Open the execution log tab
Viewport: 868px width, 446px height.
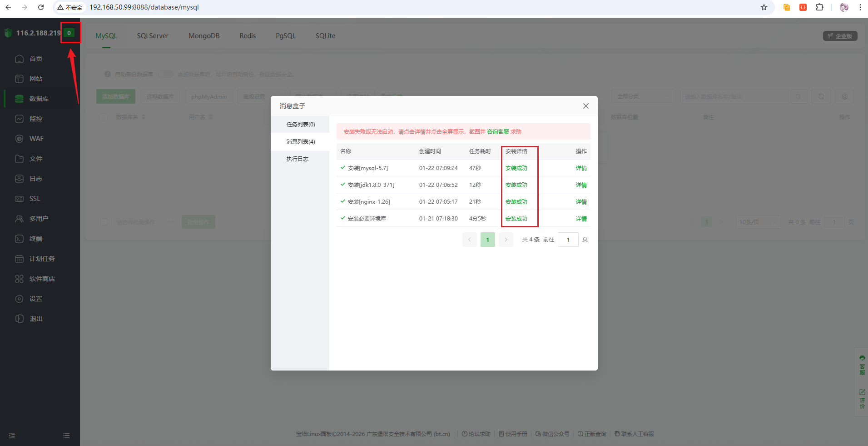coord(297,159)
